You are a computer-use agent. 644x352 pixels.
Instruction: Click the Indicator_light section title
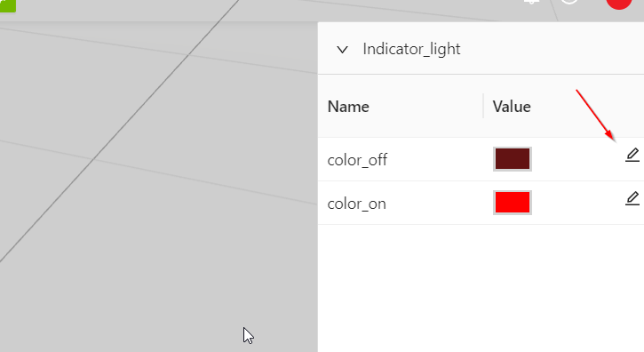point(411,50)
